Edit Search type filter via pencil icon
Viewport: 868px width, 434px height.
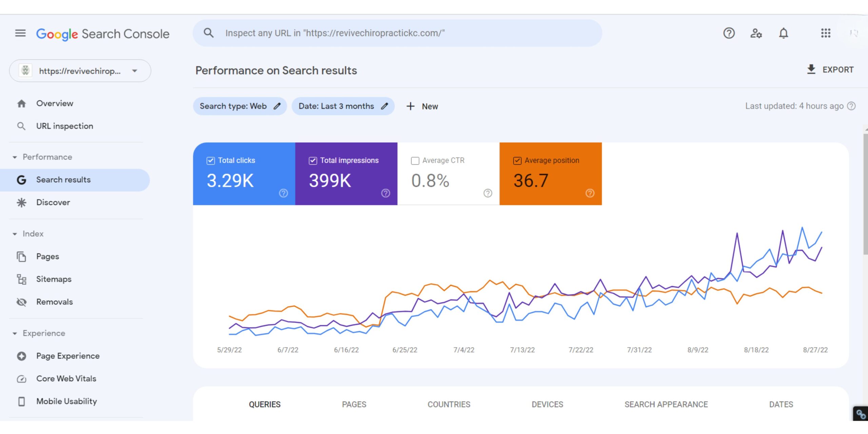[x=277, y=106]
